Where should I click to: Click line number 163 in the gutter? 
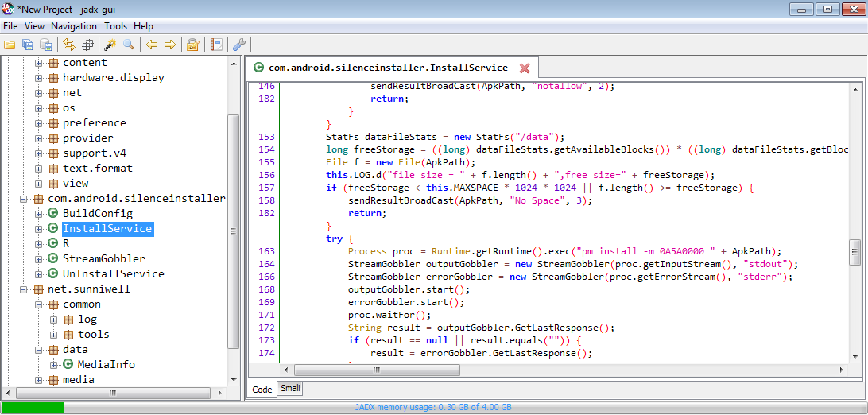(267, 250)
